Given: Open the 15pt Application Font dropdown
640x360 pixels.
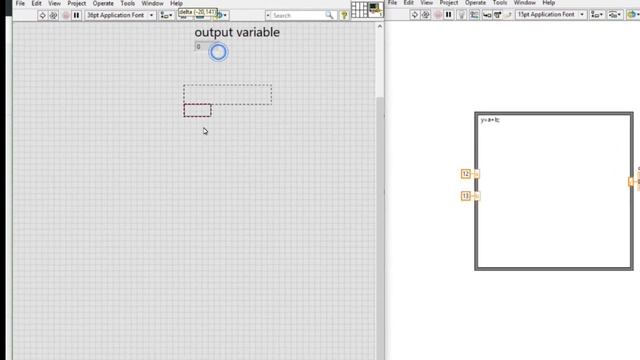Looking at the screenshot, I should click(551, 15).
